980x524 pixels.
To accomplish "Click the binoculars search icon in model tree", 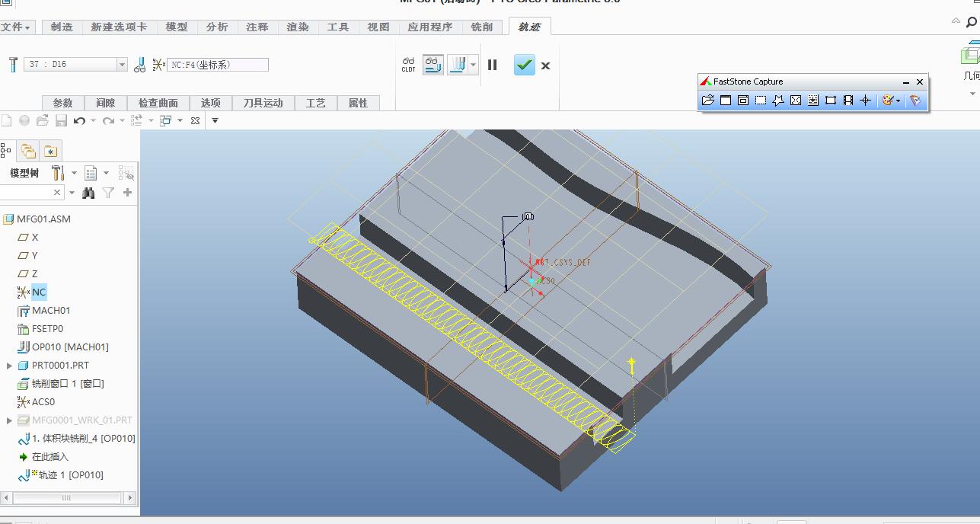I will [88, 193].
